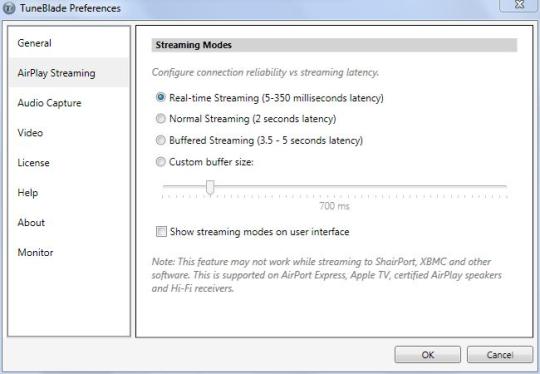540x374 pixels.
Task: Click the 700 ms buffer value label
Action: click(334, 206)
